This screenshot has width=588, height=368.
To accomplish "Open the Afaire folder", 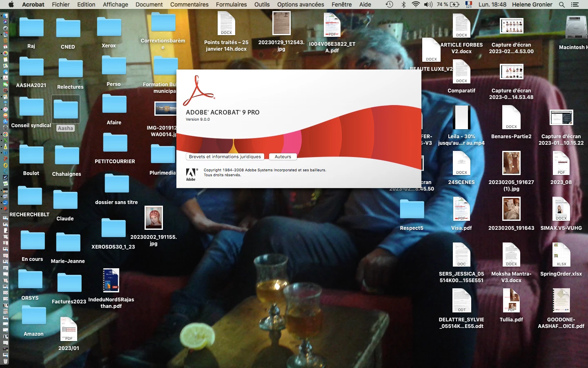I will (x=114, y=104).
